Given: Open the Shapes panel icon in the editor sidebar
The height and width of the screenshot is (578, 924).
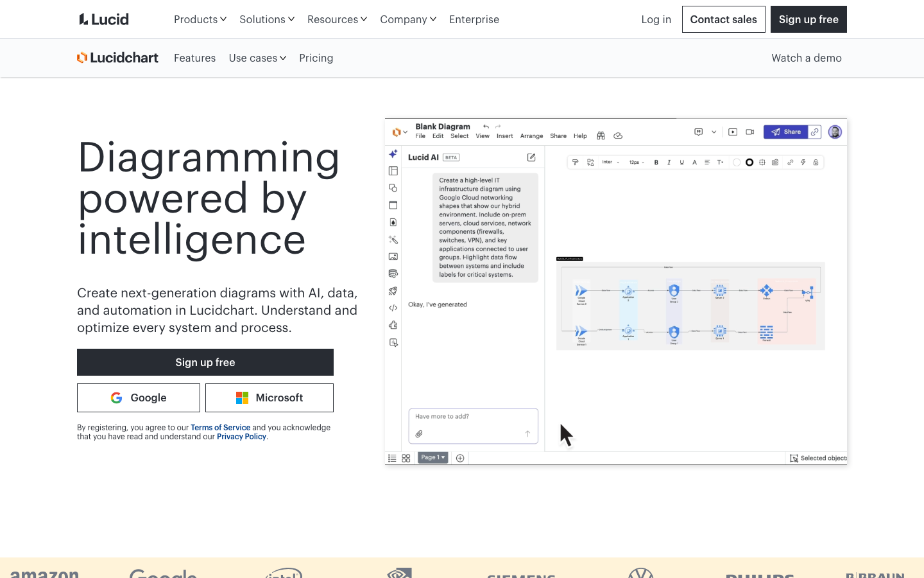Looking at the screenshot, I should tap(393, 188).
